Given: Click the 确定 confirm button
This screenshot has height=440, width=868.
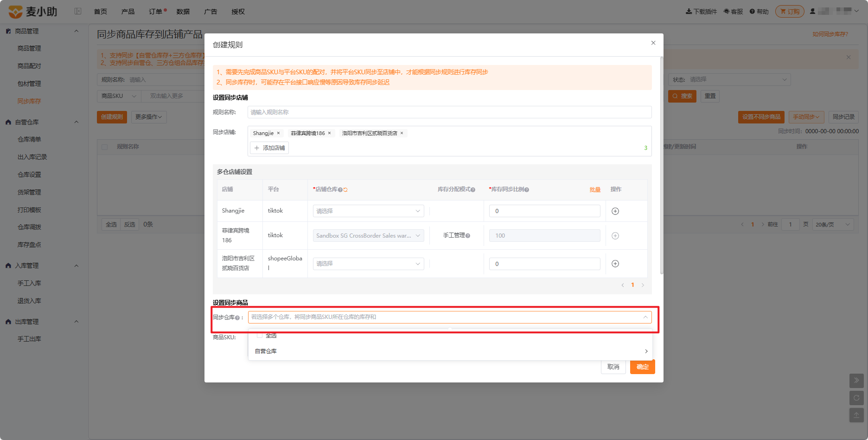Looking at the screenshot, I should coord(643,367).
